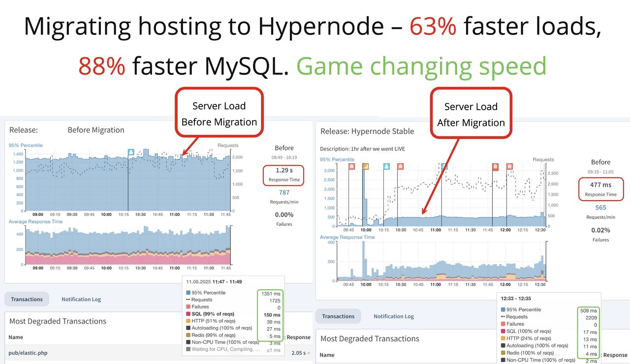Click the 08:49 - 10:19 time range
This screenshot has width=630, height=364.
click(x=284, y=157)
